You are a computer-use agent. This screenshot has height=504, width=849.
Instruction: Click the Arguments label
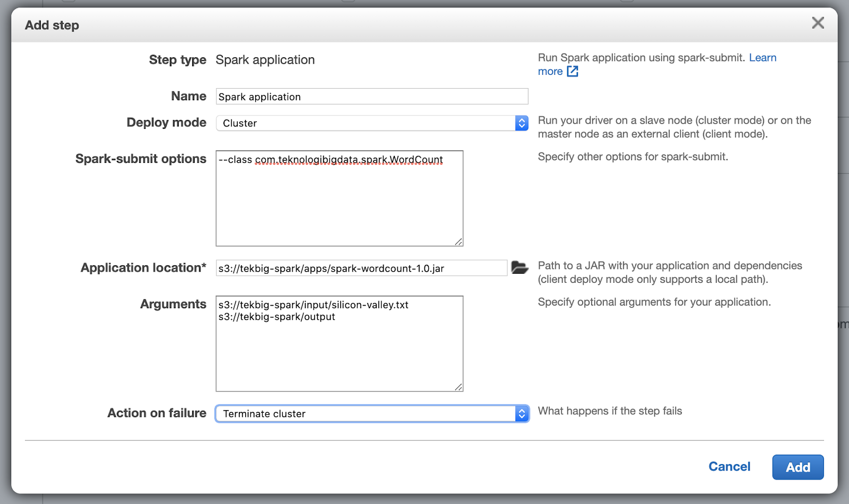(173, 304)
